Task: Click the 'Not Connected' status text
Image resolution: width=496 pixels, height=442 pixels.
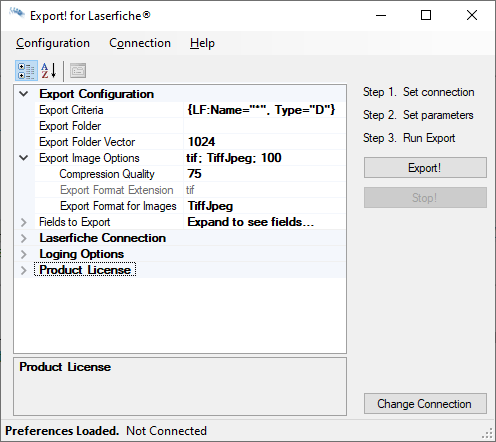Action: coord(166,431)
